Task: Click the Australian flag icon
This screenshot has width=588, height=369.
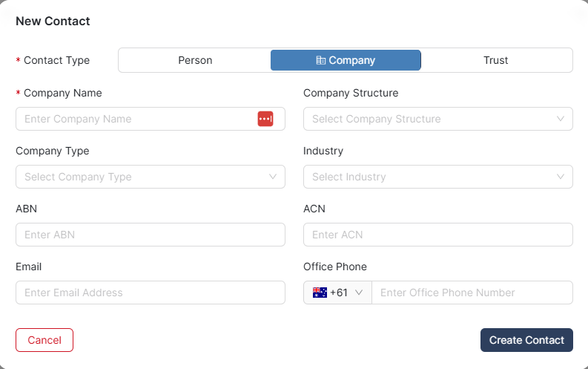Action: 320,293
